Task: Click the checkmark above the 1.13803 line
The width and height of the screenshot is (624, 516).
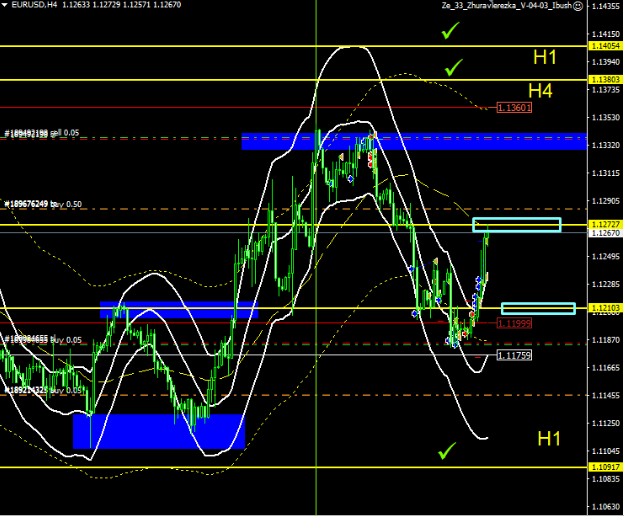Action: point(454,67)
